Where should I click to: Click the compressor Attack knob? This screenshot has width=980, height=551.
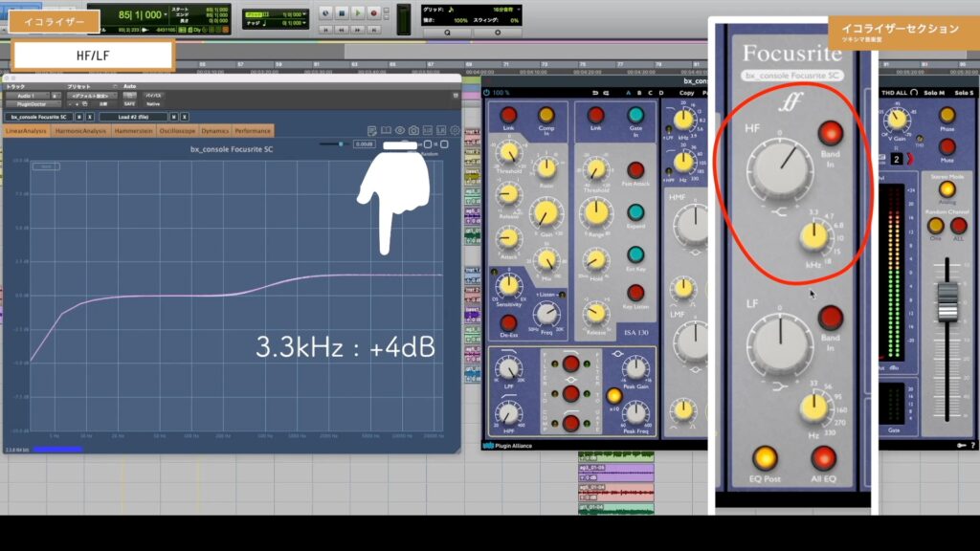click(509, 238)
